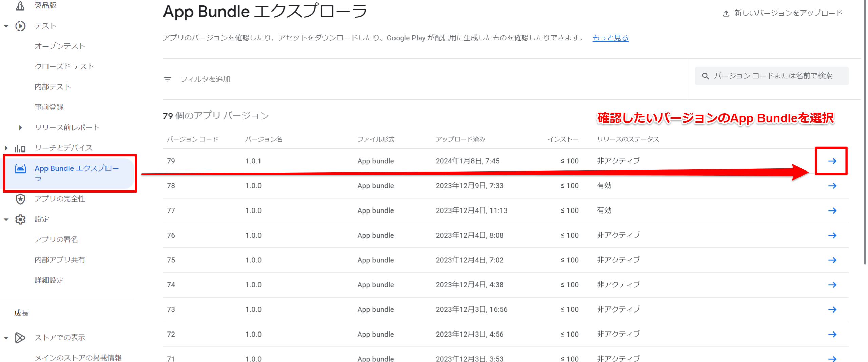Click フィルタを追加 to add a filter

205,79
